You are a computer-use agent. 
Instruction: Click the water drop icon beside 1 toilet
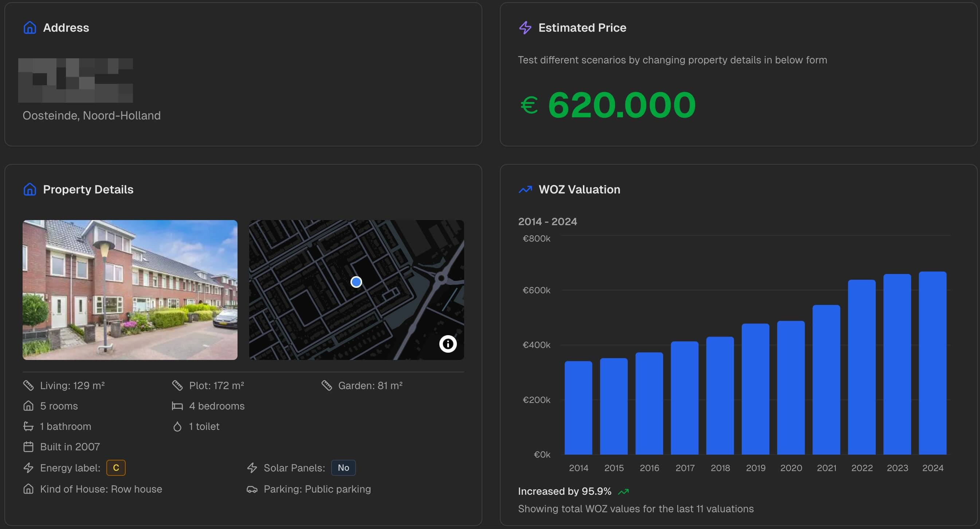pos(177,427)
